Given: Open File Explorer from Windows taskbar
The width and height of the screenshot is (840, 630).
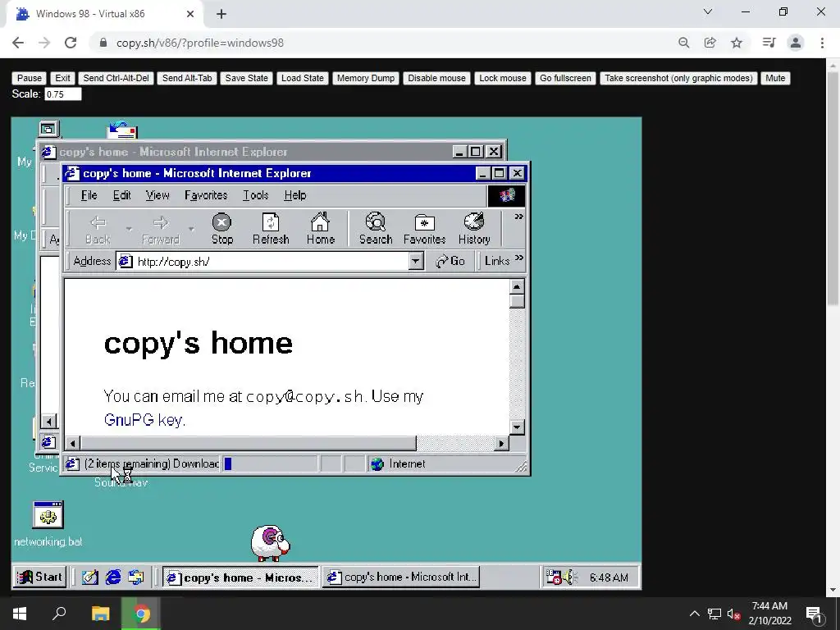Looking at the screenshot, I should coord(100,614).
